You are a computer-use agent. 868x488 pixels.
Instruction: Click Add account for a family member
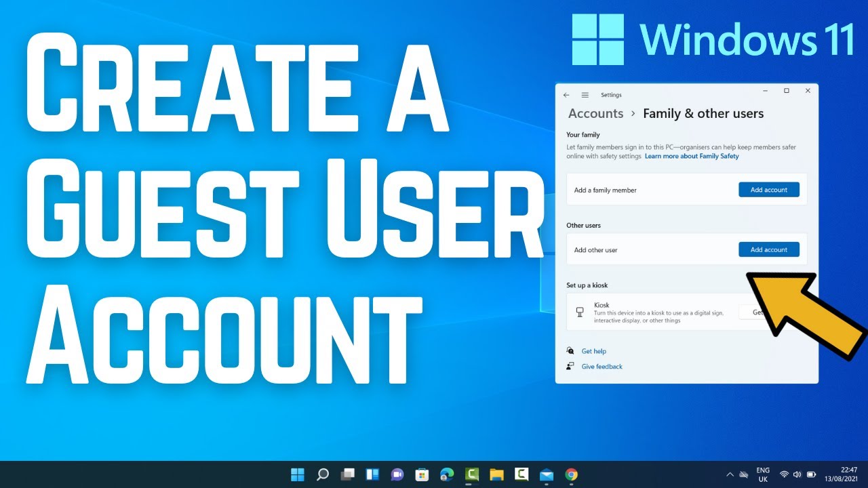[769, 190]
